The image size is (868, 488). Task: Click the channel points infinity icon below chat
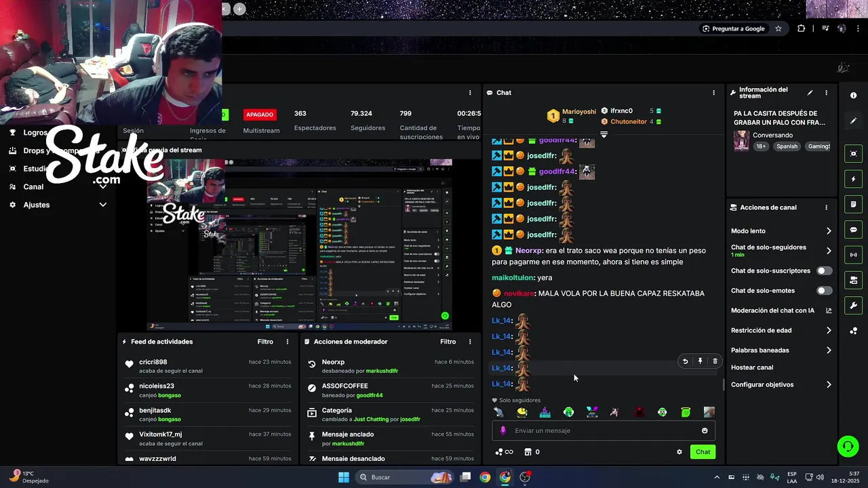[504, 452]
